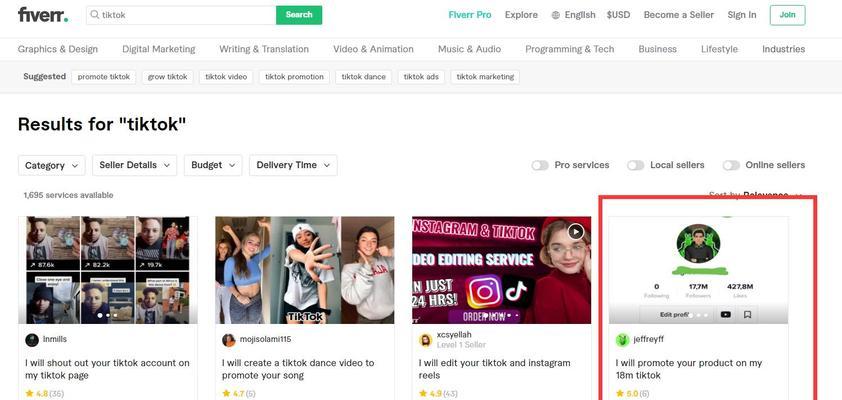Click the 4.8 star rating on inmills gig

coord(45,394)
